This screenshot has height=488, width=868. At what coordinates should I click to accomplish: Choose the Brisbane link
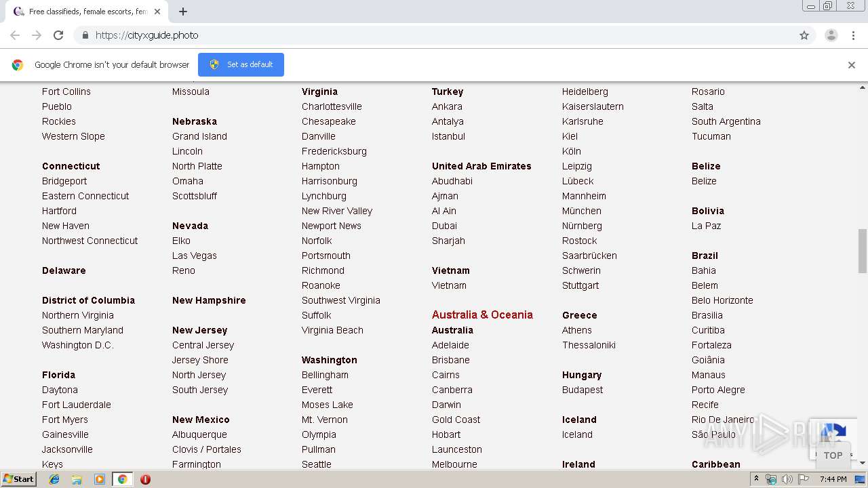pyautogui.click(x=451, y=360)
